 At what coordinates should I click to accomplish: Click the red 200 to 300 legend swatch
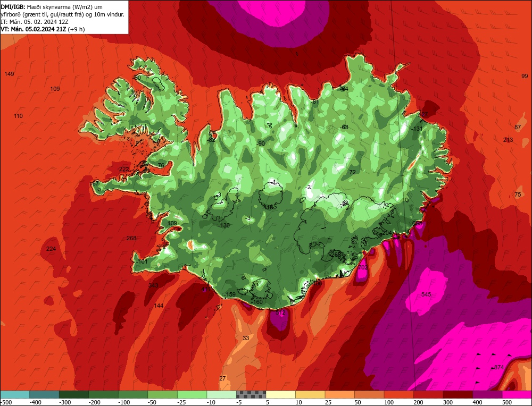pos(428,394)
